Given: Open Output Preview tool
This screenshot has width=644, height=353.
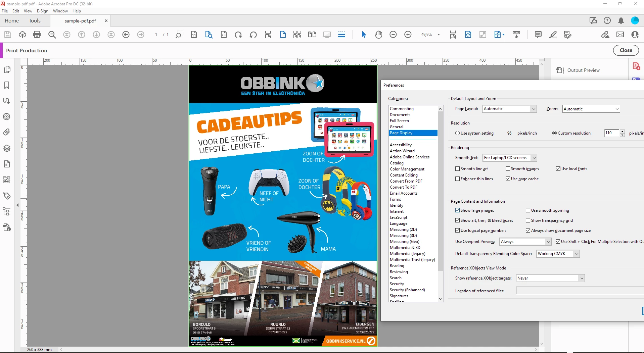Looking at the screenshot, I should pos(578,70).
